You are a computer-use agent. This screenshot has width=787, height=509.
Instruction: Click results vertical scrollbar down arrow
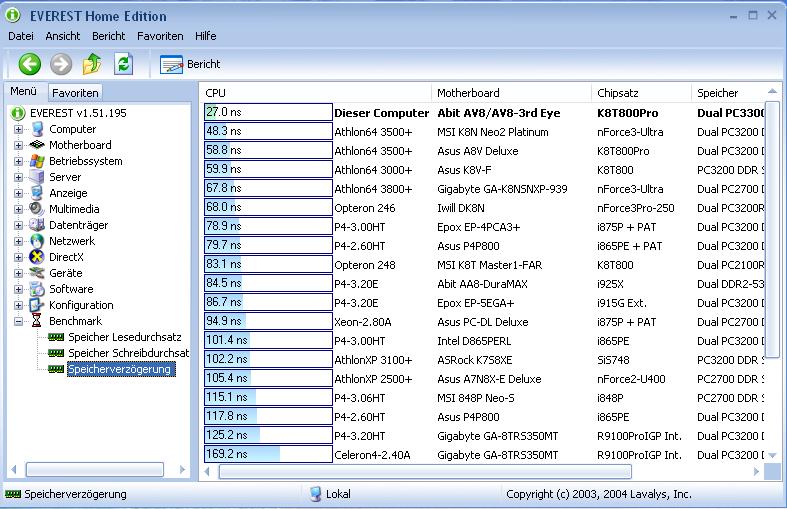pyautogui.click(x=772, y=455)
